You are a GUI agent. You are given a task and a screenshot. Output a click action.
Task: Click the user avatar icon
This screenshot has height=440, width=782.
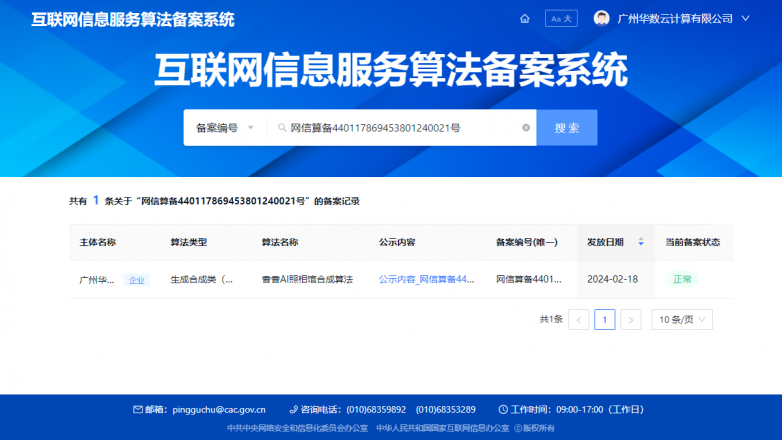tap(601, 19)
